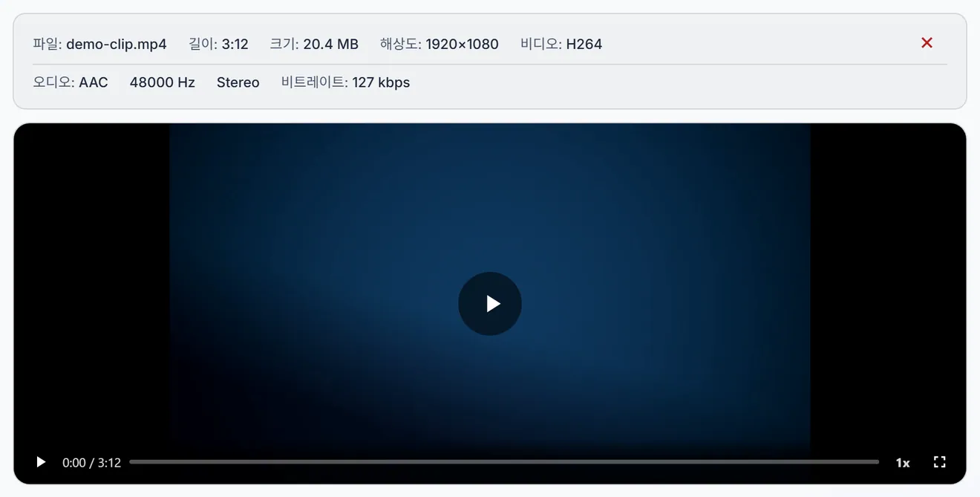Click the file name demo-clip.mp4
The width and height of the screenshot is (980, 497).
coord(117,44)
